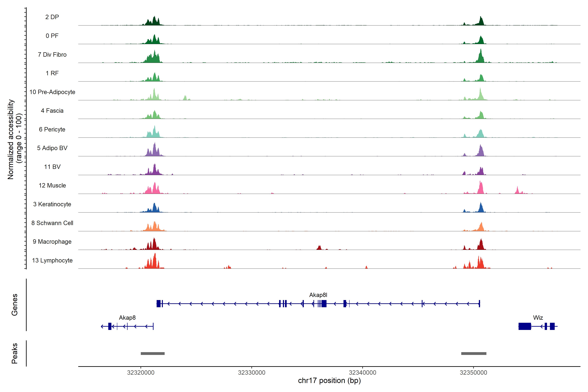Click the Akap8l gene label

tap(318, 295)
